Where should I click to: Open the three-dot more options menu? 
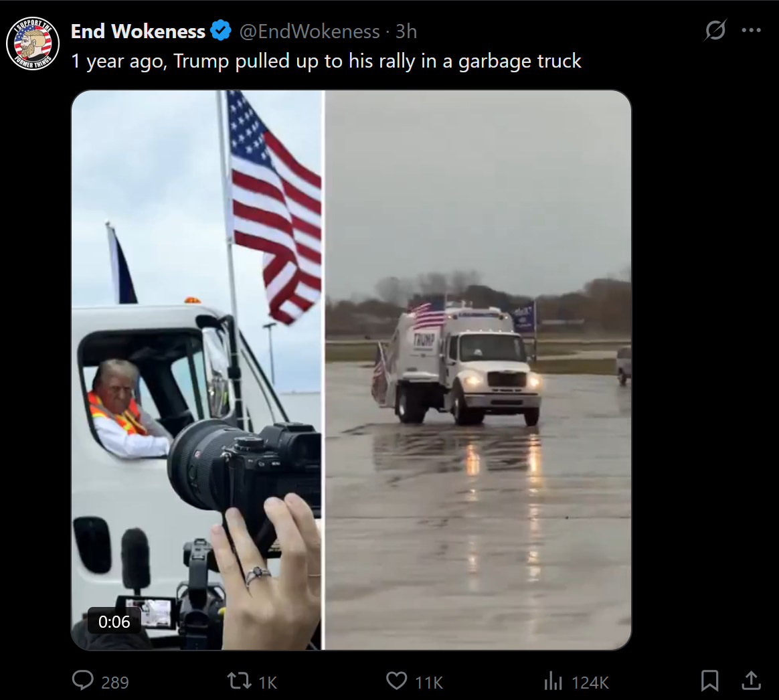coord(751,30)
